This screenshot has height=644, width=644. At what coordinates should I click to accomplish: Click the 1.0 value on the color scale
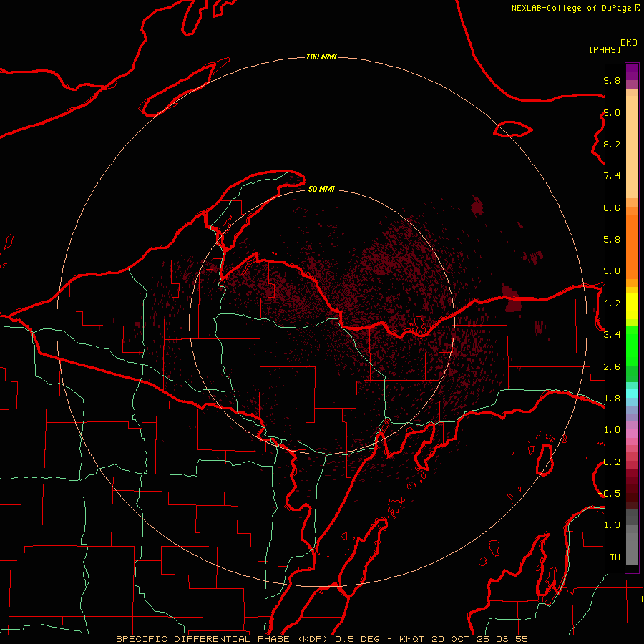612,430
